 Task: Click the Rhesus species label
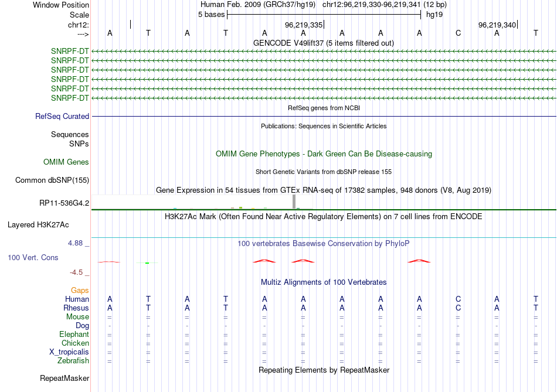point(76,308)
